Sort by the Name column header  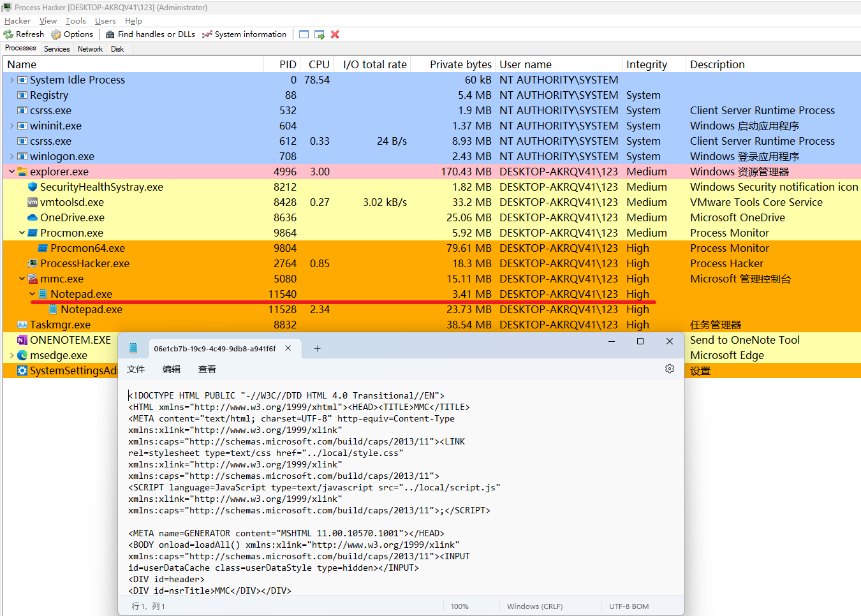[133, 64]
